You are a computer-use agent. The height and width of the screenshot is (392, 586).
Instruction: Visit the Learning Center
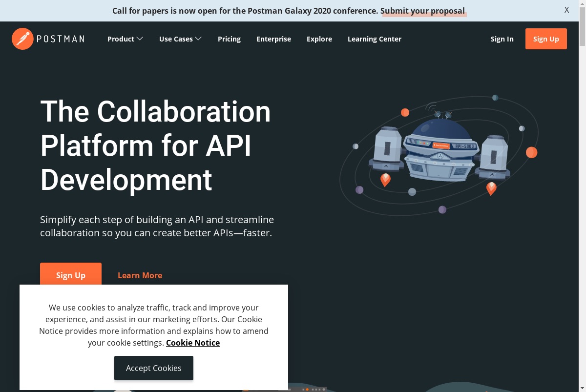[x=375, y=39]
